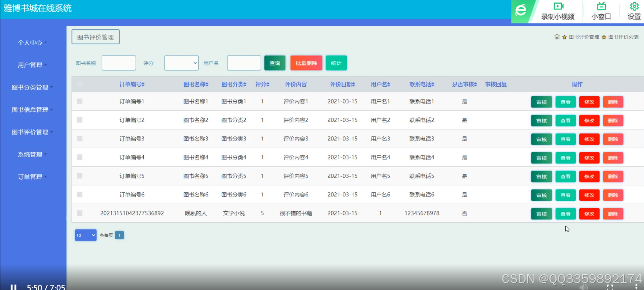
Task: Expand 图书分类管理 sidebar menu
Action: pos(32,87)
